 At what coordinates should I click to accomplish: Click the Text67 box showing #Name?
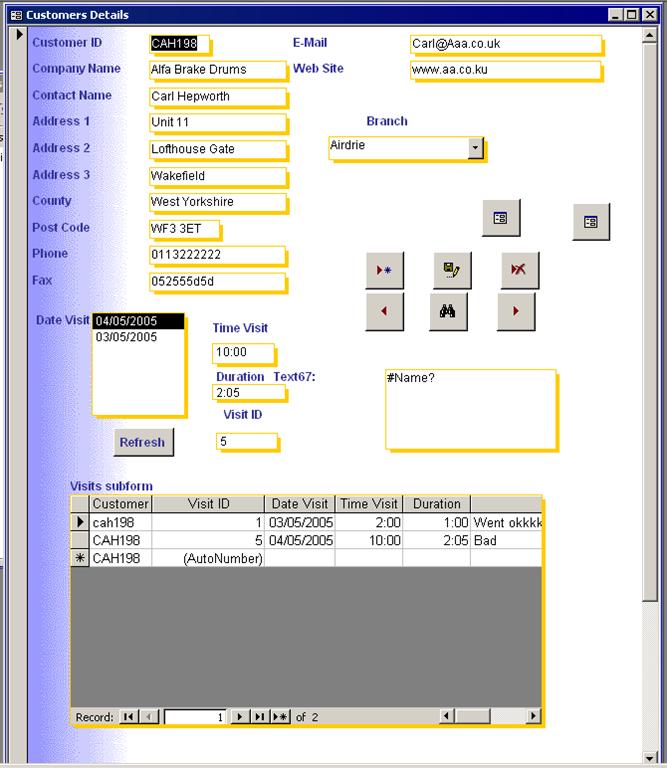pos(471,409)
